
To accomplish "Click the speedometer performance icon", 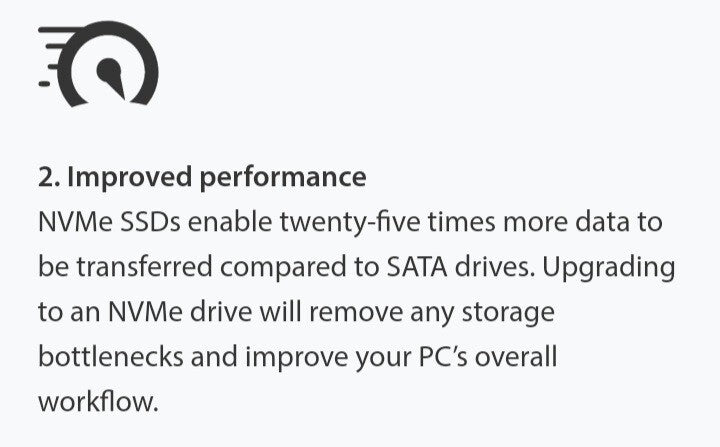I will [98, 63].
